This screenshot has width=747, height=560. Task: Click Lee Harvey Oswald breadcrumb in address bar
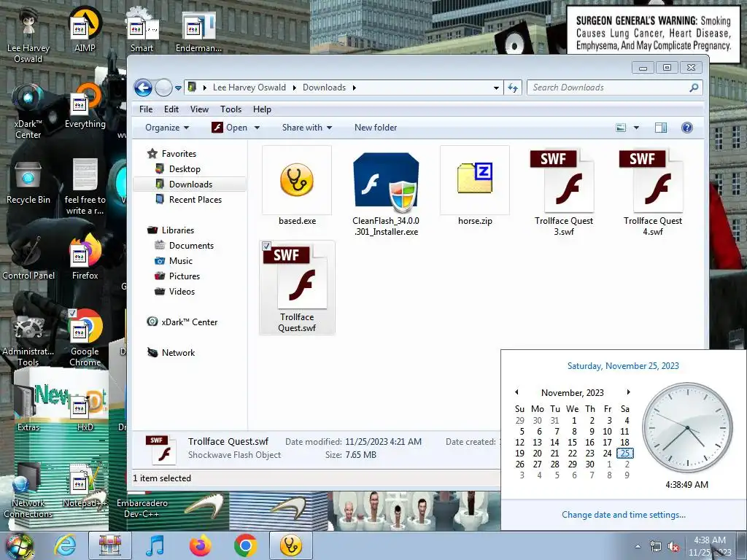pos(249,87)
